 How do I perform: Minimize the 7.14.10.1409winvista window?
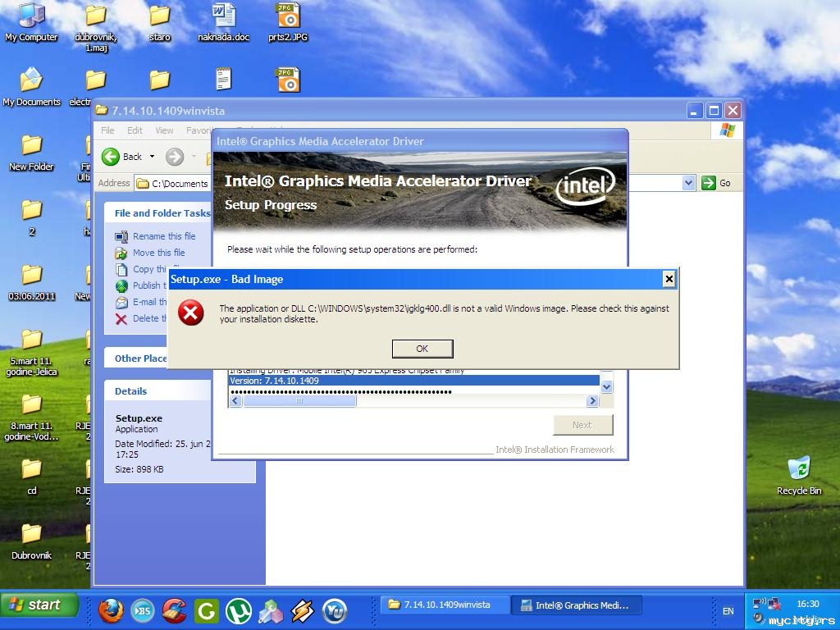point(694,111)
